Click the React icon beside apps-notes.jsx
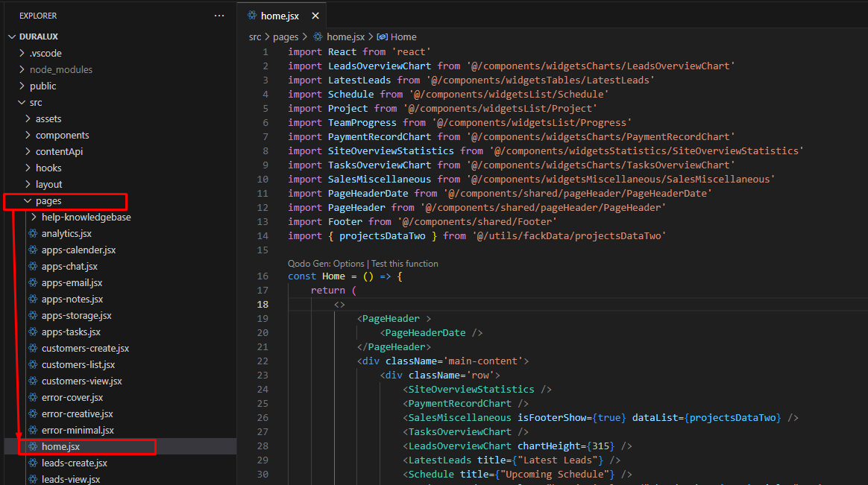Screen dimensions: 868x485 point(34,299)
